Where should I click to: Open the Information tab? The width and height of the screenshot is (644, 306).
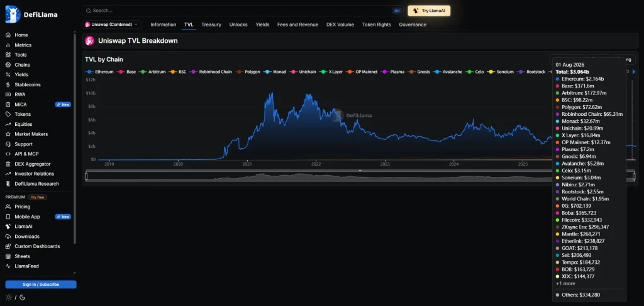coord(163,25)
